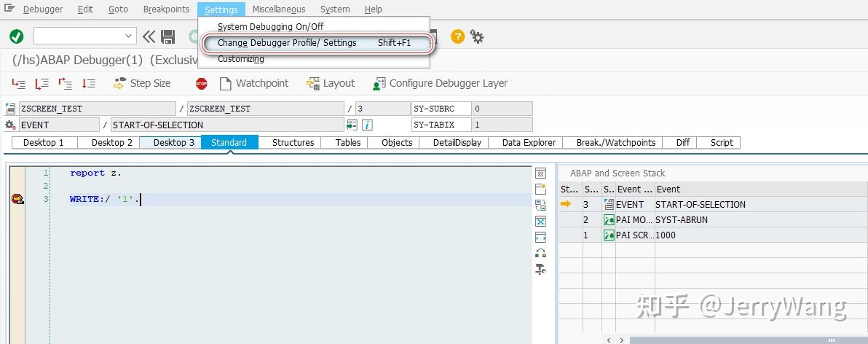Click stack panel scroll-left arrow
This screenshot has width=868, height=344.
[x=608, y=340]
